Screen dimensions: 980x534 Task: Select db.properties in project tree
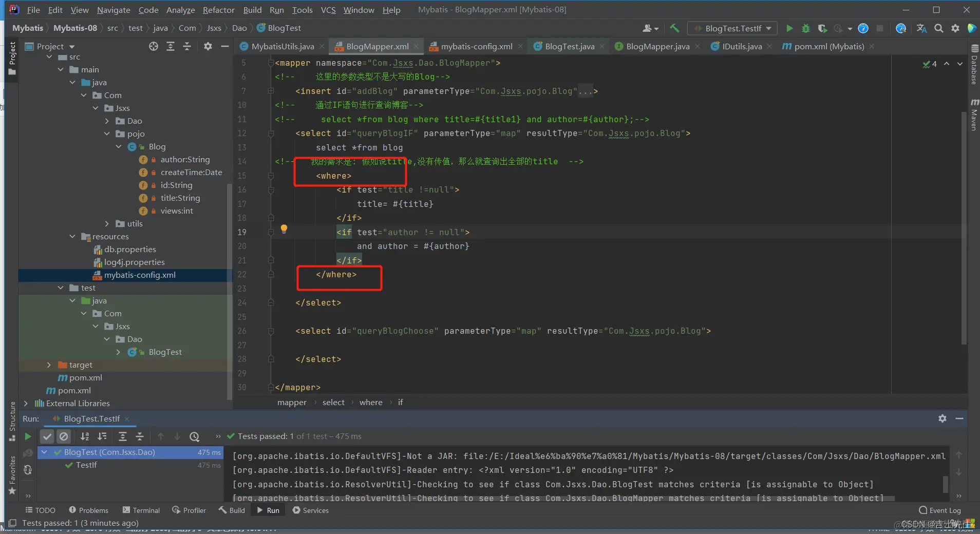point(130,249)
